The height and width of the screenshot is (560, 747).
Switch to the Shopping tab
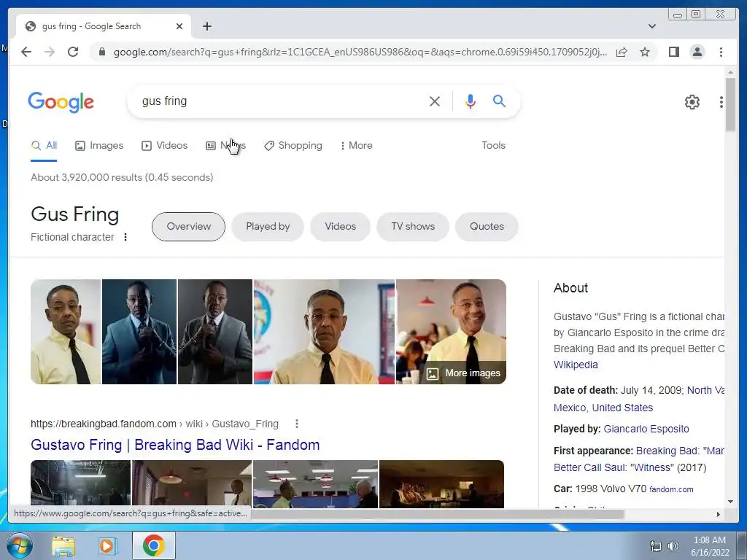(293, 146)
